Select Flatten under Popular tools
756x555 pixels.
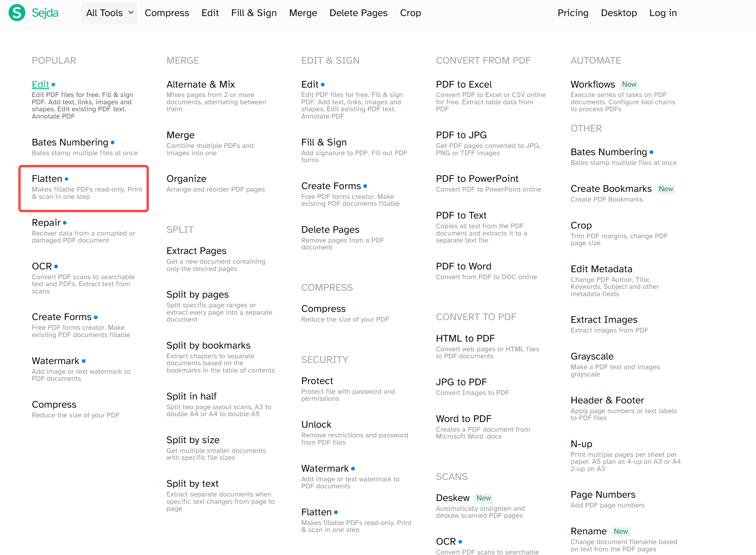click(47, 179)
